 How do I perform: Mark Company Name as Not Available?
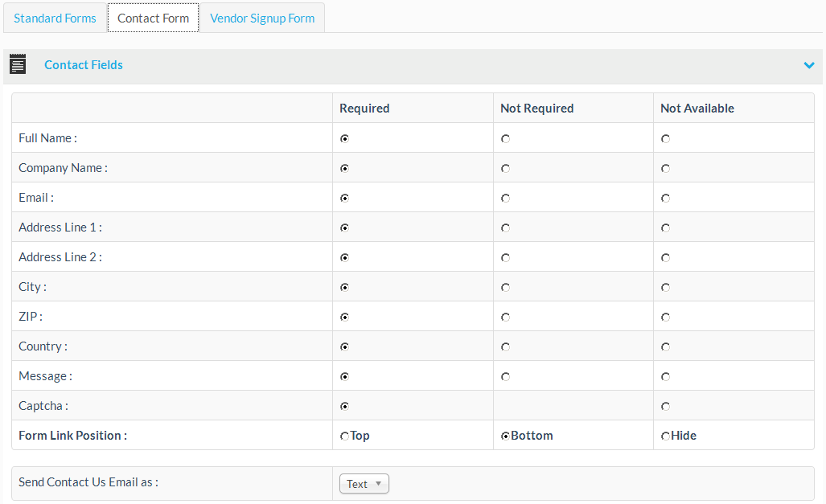pyautogui.click(x=665, y=169)
